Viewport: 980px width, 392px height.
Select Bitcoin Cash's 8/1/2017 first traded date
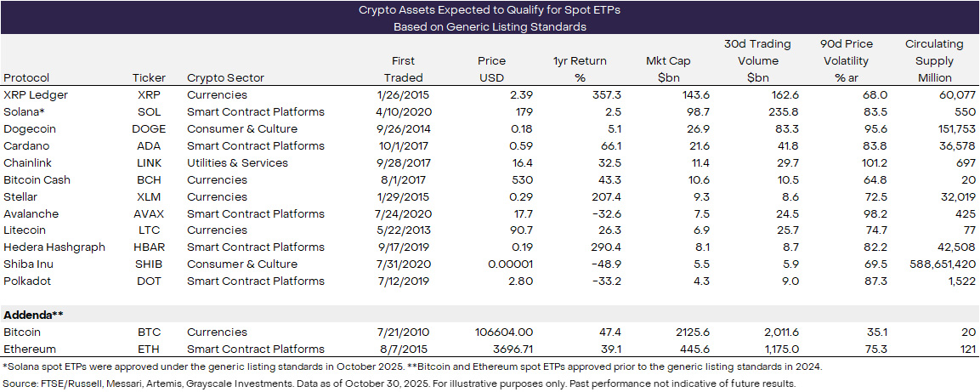click(x=416, y=179)
